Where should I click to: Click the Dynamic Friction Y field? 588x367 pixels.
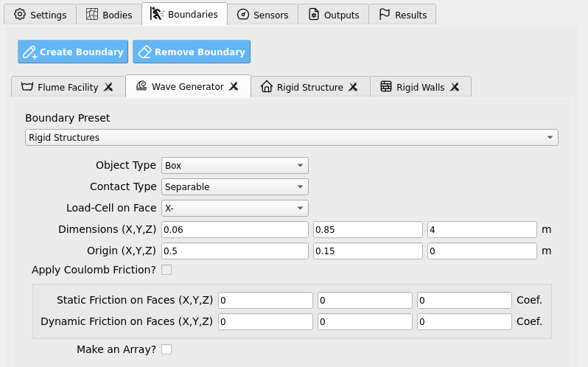pyautogui.click(x=365, y=321)
